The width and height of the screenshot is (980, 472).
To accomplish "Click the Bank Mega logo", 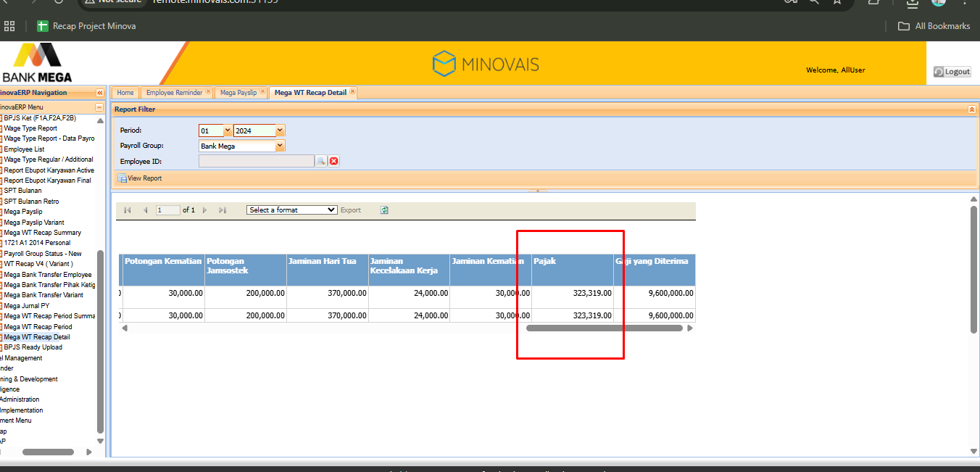I will click(x=36, y=62).
